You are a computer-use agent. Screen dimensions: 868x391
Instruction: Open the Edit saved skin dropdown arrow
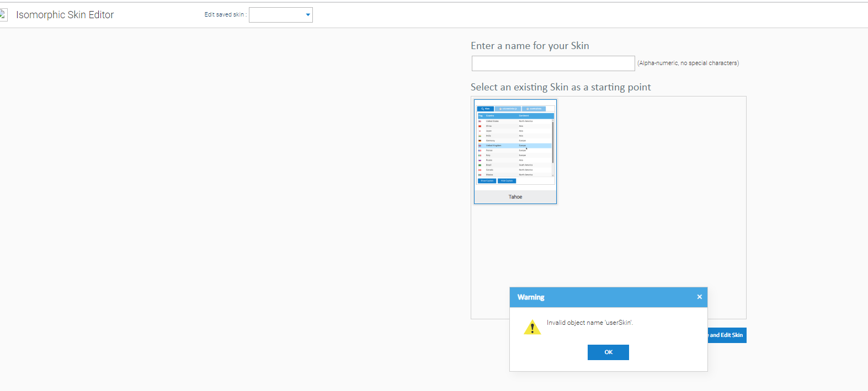[308, 15]
